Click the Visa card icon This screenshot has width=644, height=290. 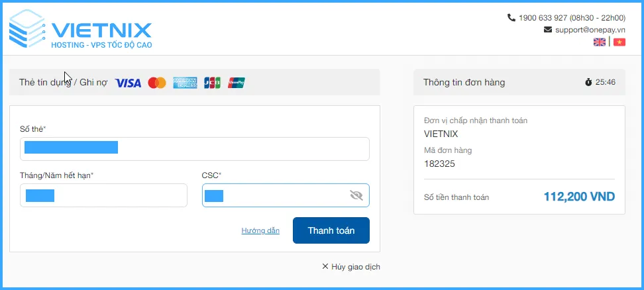click(128, 83)
